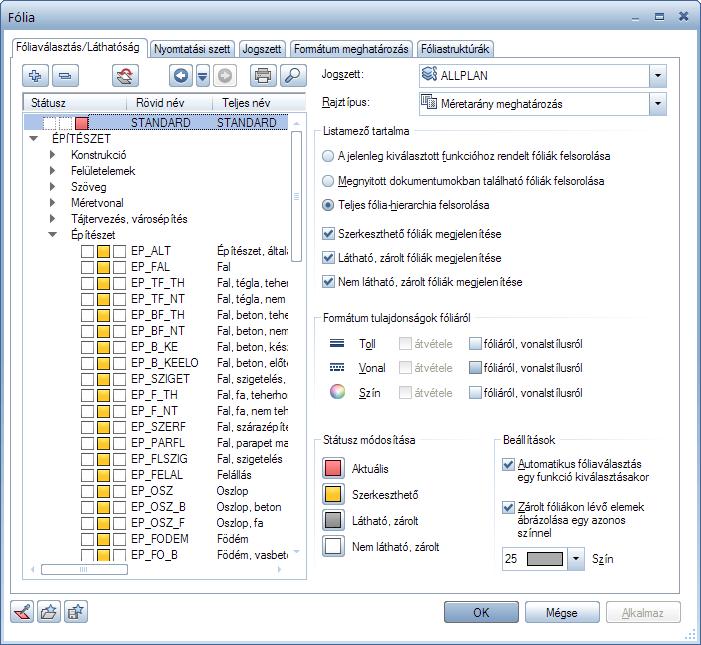
Task: Click the Rajztípus icon beside Méretarány meghatározás
Action: click(x=429, y=102)
